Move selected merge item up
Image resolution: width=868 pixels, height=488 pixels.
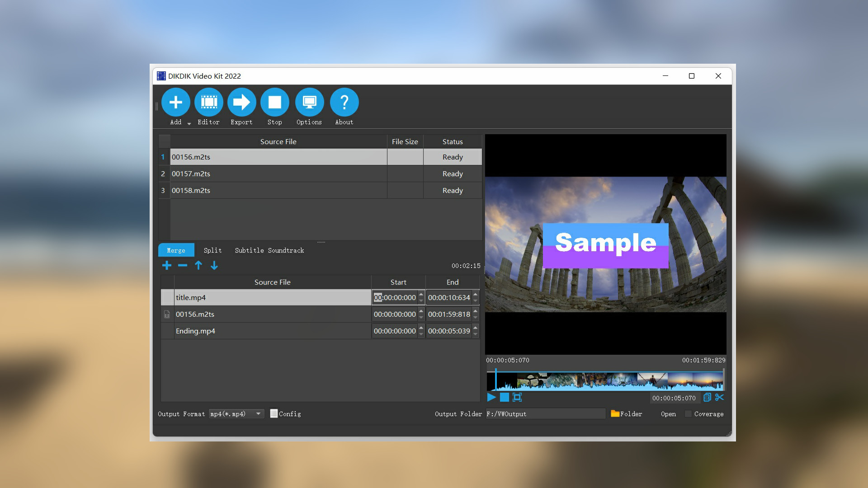tap(198, 265)
